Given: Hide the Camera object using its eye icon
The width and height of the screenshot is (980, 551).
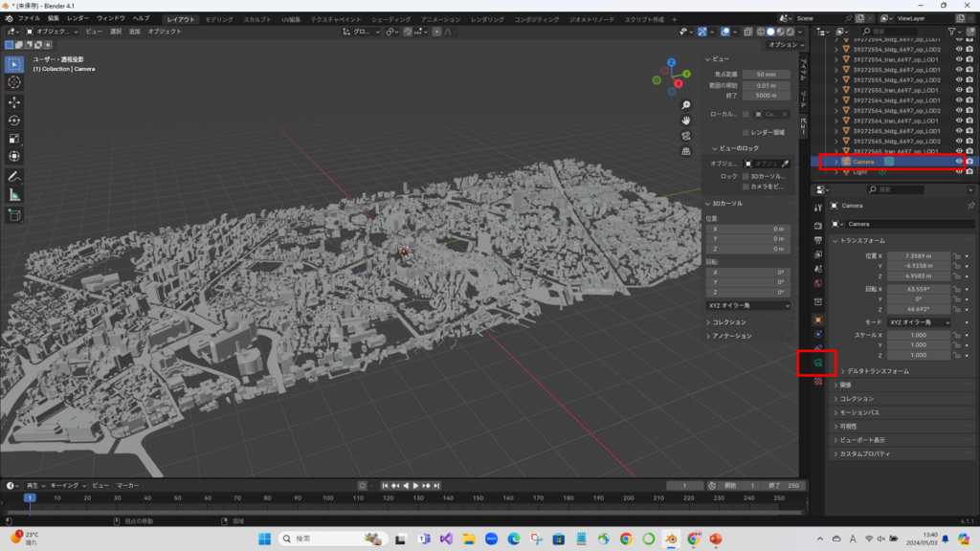Looking at the screenshot, I should click(958, 162).
